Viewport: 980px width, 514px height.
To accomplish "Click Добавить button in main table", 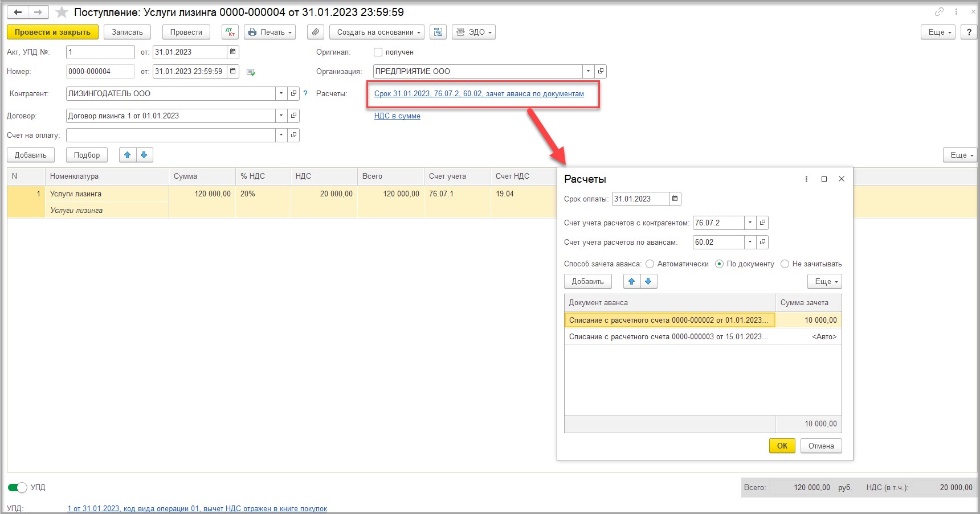I will [31, 155].
